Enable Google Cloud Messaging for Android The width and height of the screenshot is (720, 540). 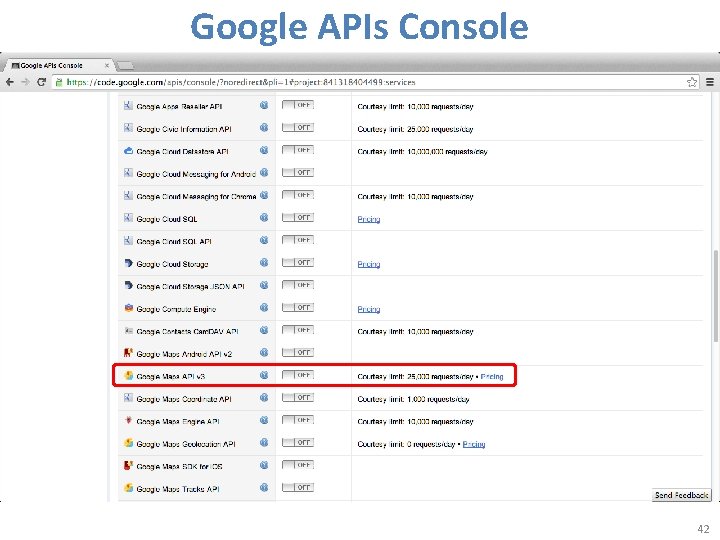(x=298, y=173)
